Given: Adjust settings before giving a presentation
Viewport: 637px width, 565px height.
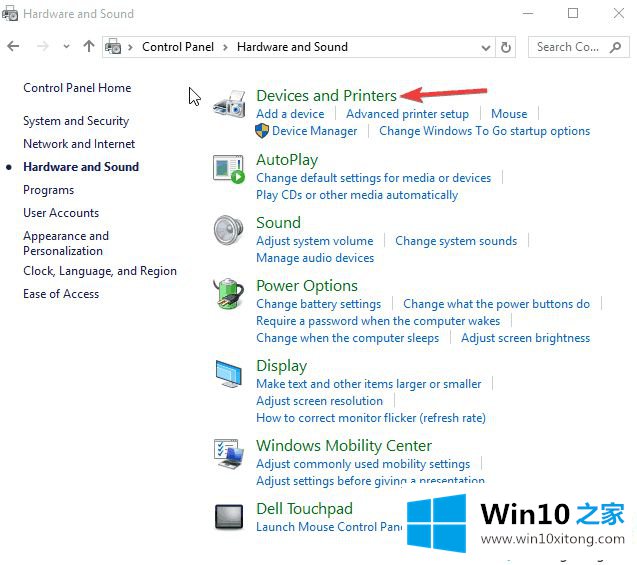Looking at the screenshot, I should pyautogui.click(x=370, y=481).
